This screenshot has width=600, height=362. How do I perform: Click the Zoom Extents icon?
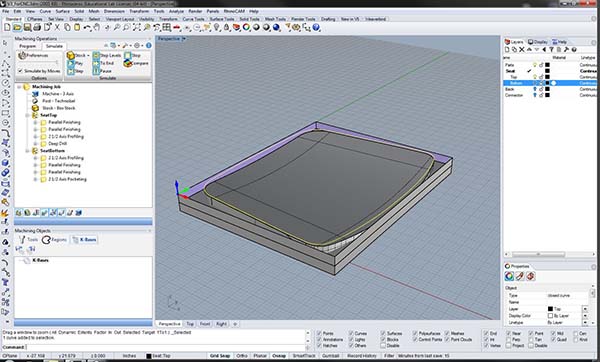click(x=137, y=28)
